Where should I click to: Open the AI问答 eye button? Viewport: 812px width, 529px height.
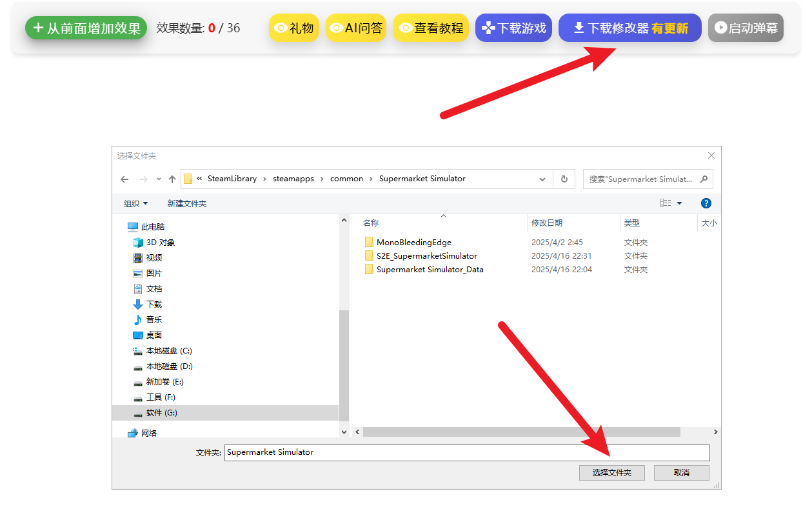point(356,28)
